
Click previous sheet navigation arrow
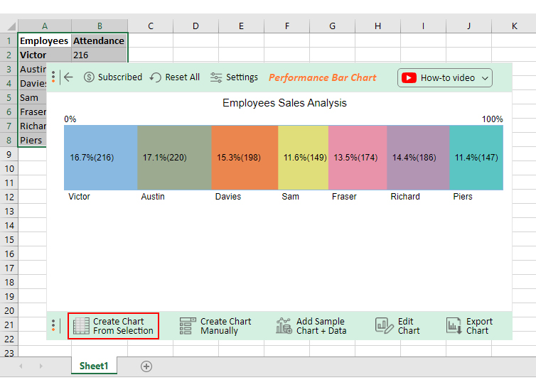click(x=21, y=366)
